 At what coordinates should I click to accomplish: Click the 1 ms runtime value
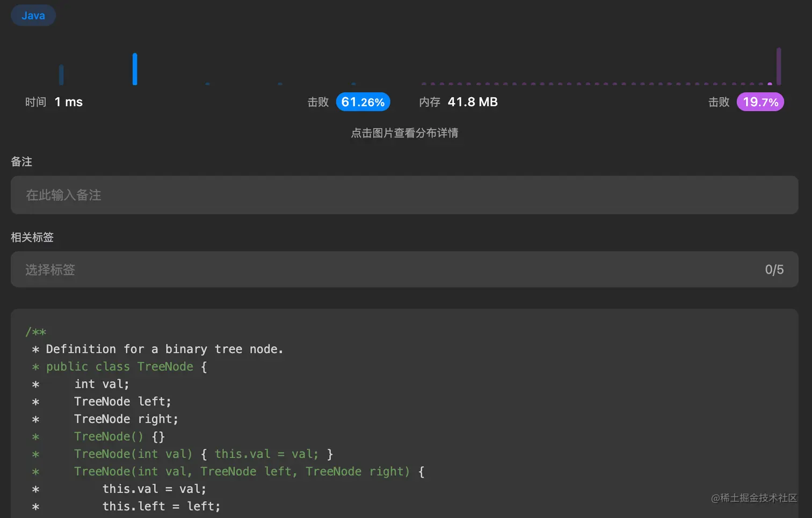pos(69,102)
